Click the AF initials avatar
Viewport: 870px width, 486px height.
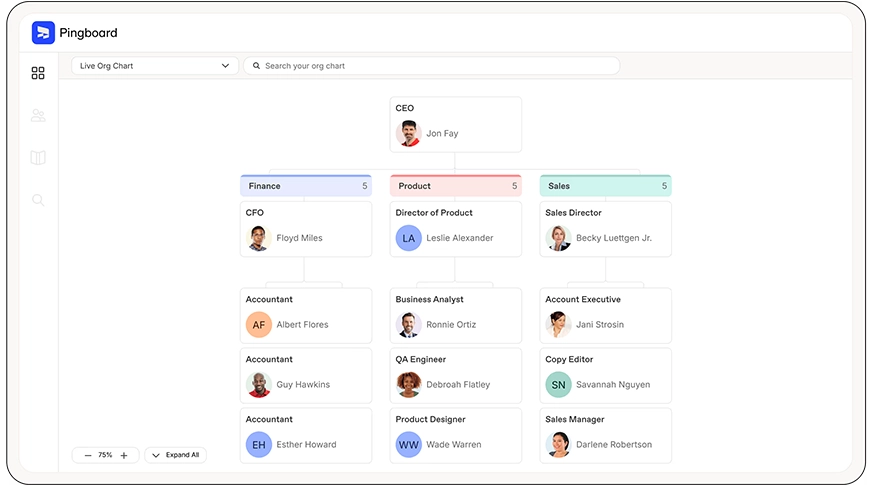point(259,325)
